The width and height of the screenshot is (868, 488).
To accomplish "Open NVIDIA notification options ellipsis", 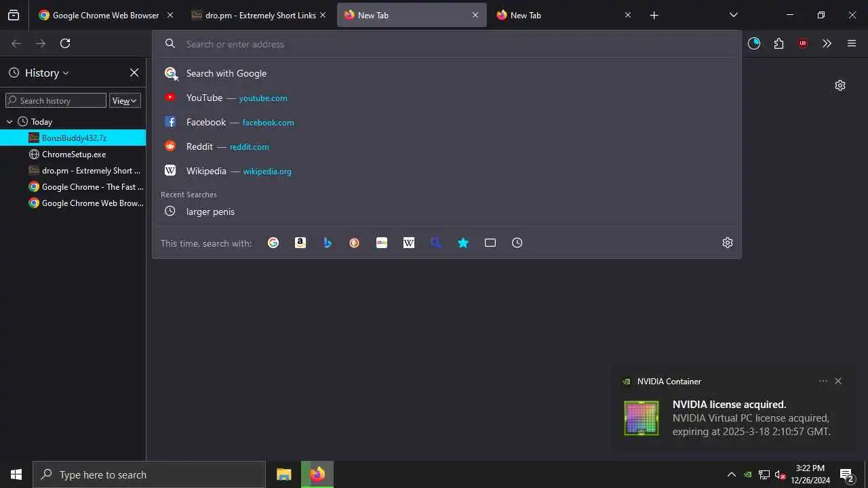I will 823,381.
